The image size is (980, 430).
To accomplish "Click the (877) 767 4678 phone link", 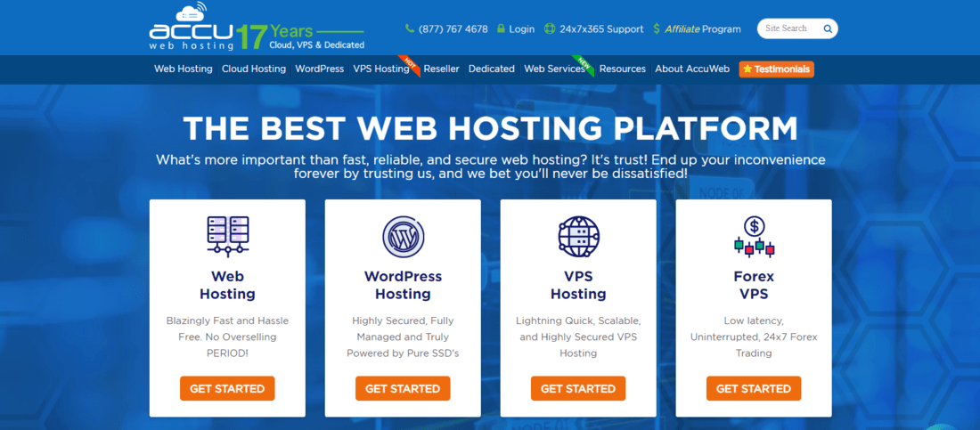I will [453, 28].
